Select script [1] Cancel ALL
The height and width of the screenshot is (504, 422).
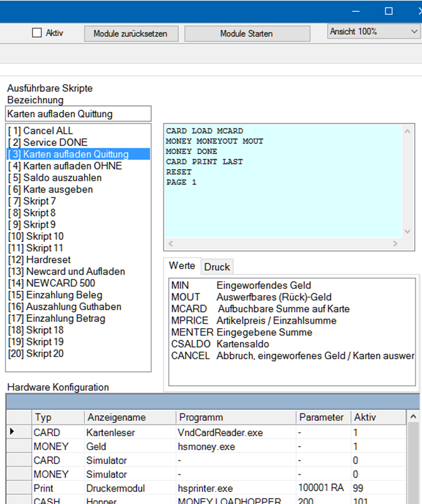point(79,131)
